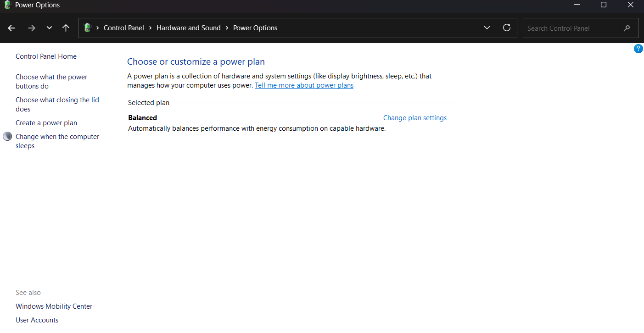Open Windows Mobility Center
644x333 pixels.
pyautogui.click(x=54, y=306)
